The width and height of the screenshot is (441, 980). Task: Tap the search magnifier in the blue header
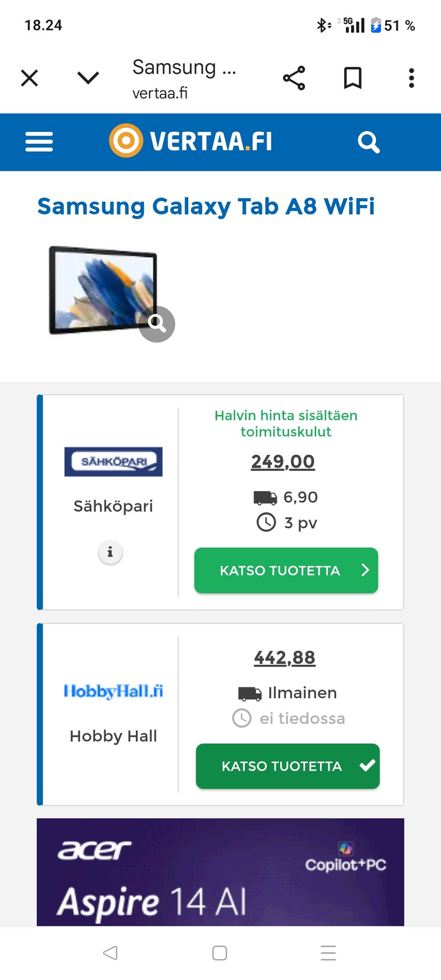368,142
